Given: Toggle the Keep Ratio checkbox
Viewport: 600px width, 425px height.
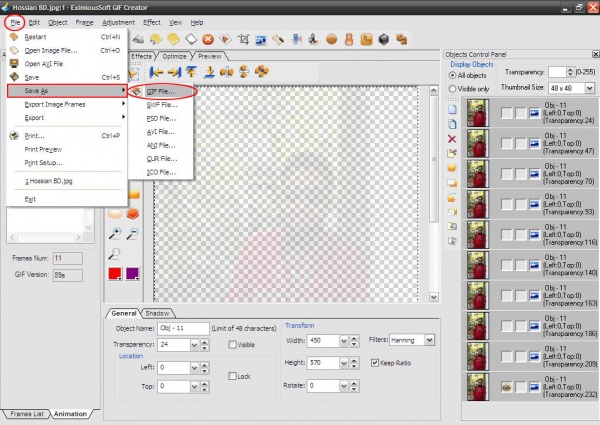Looking at the screenshot, I should tap(375, 362).
